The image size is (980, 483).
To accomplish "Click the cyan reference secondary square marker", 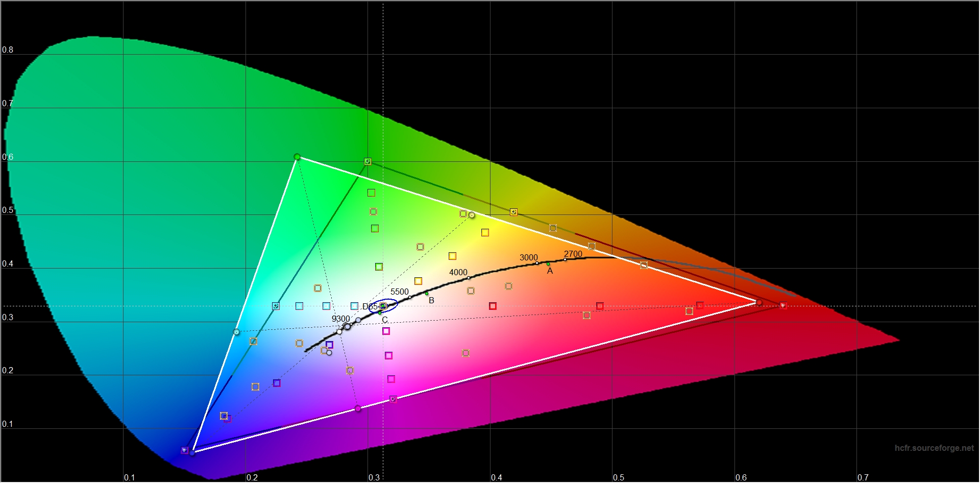I will click(276, 306).
